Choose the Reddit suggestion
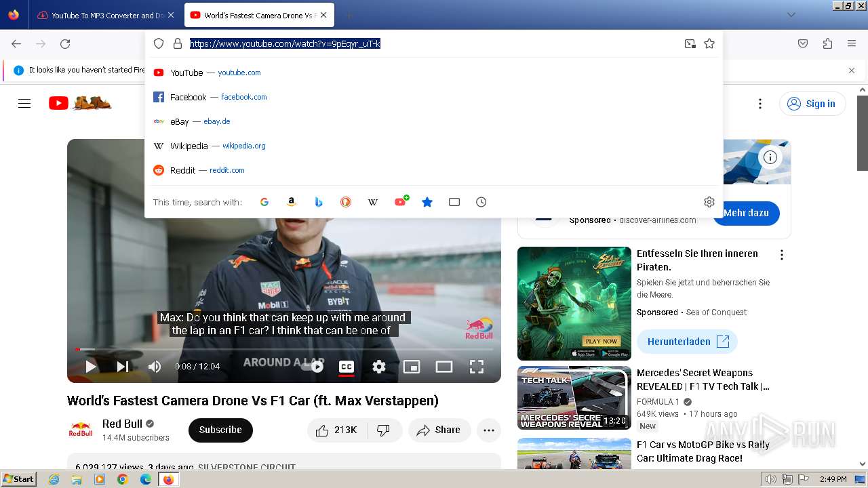868x488 pixels. pyautogui.click(x=434, y=170)
